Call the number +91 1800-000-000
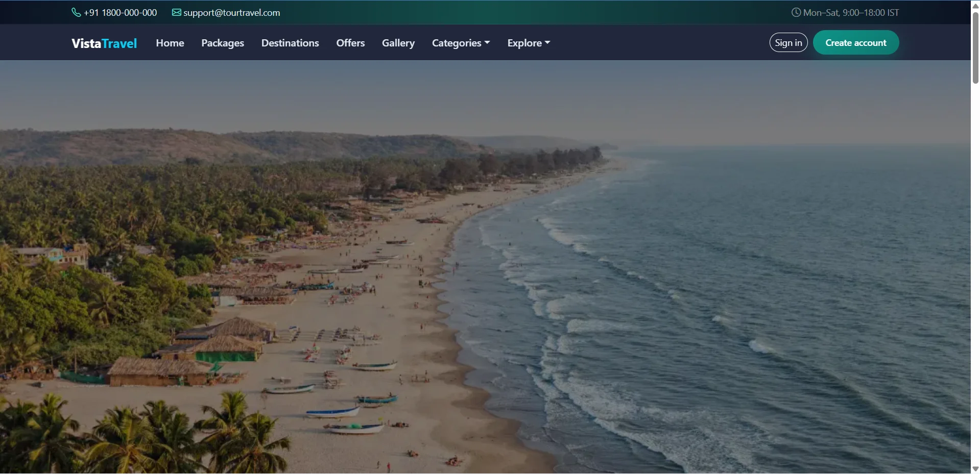 [x=121, y=12]
